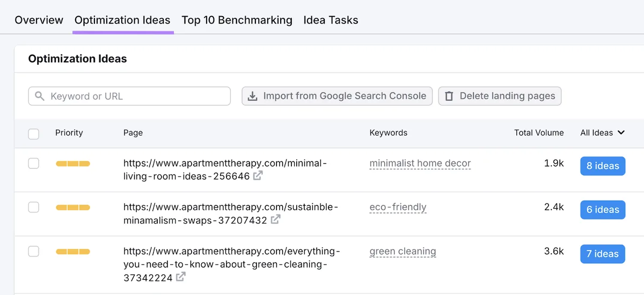This screenshot has width=644, height=295.
Task: Open external link icon for minimal-living-room-ideas page
Action: [258, 175]
